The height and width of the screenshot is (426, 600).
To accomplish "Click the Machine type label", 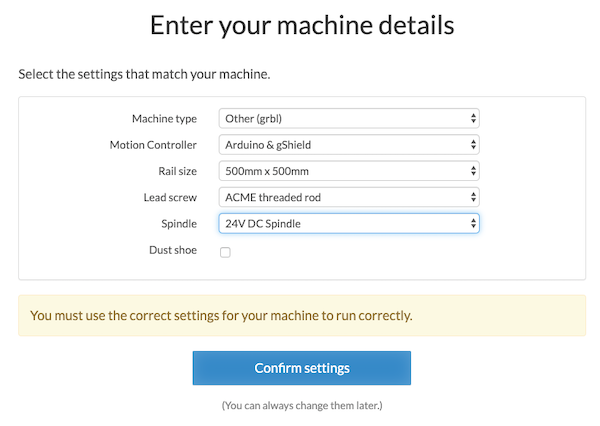I will 164,119.
